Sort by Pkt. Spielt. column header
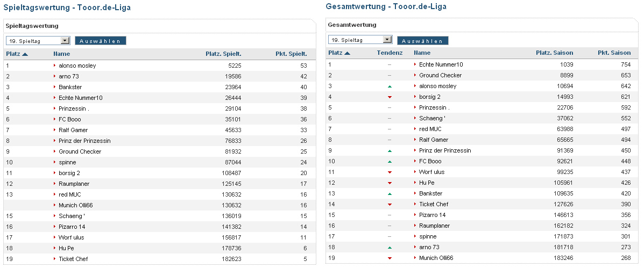The image size is (644, 268). pyautogui.click(x=291, y=54)
